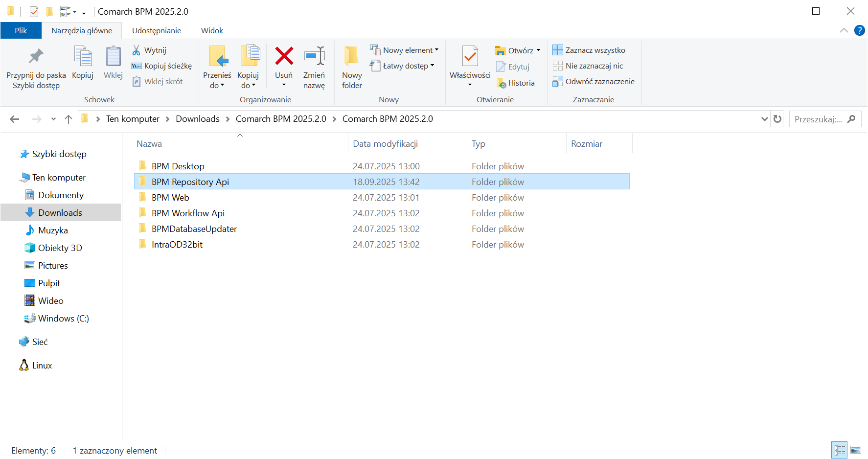Switch to details view layout icon
The width and height of the screenshot is (868, 459).
(840, 450)
